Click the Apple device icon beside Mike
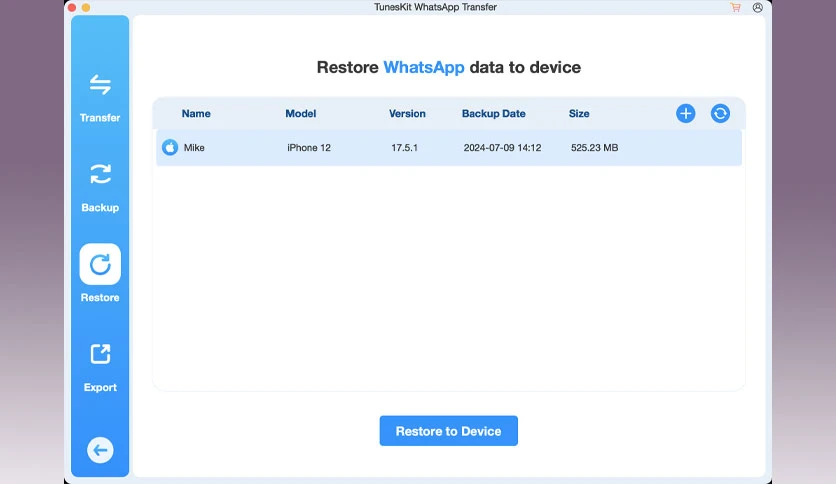The image size is (836, 484). (x=170, y=148)
